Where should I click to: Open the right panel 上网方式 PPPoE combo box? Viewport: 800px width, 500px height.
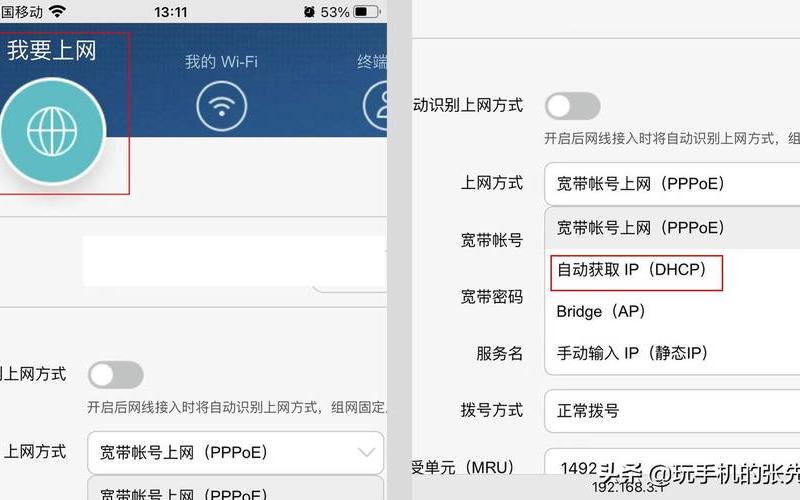(x=672, y=184)
